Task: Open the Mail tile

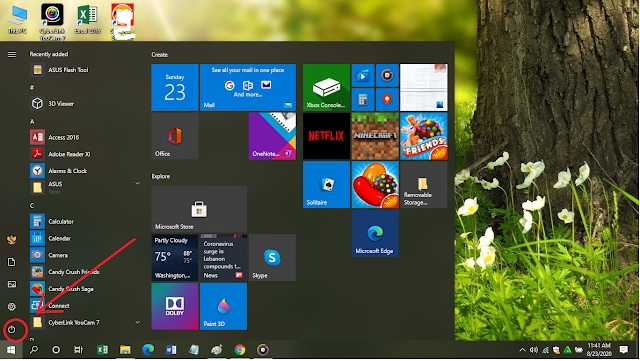Action: tap(248, 87)
